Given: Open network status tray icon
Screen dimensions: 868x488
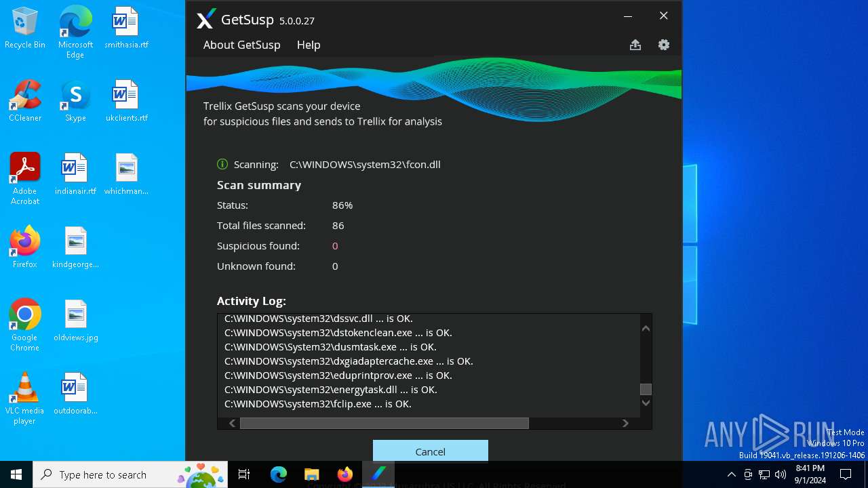Looking at the screenshot, I should click(x=764, y=474).
